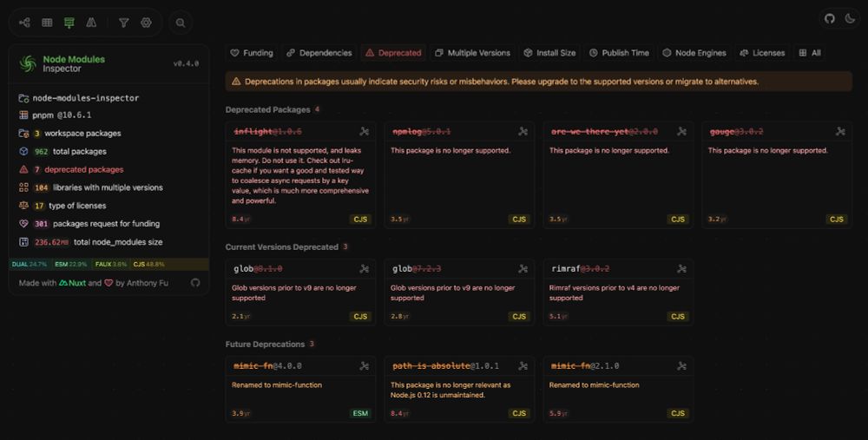
Task: Open the are-we-there-yet@2.0.0 package name
Action: point(604,132)
